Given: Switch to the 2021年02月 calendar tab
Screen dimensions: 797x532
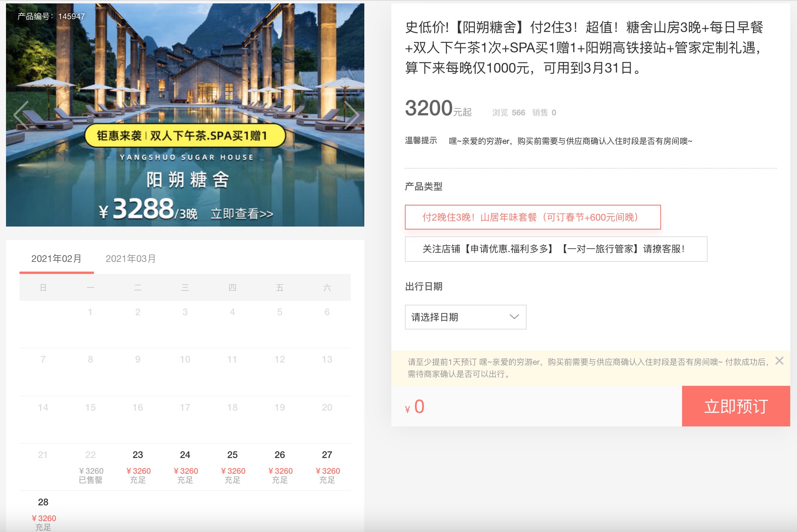Looking at the screenshot, I should point(56,258).
